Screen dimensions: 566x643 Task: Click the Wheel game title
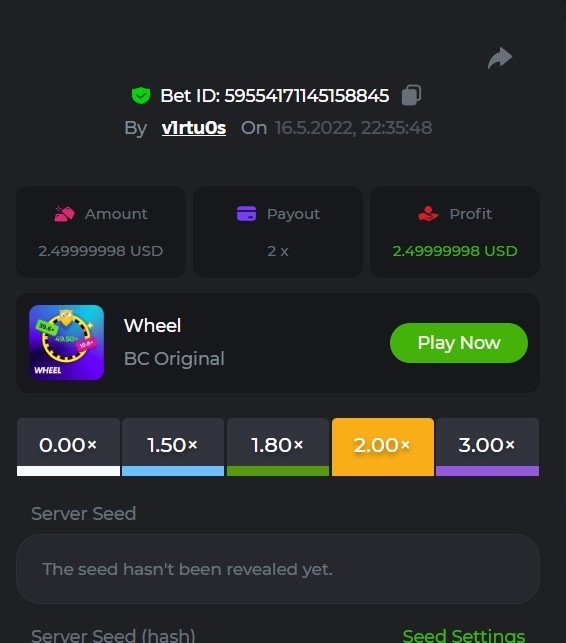click(x=152, y=326)
